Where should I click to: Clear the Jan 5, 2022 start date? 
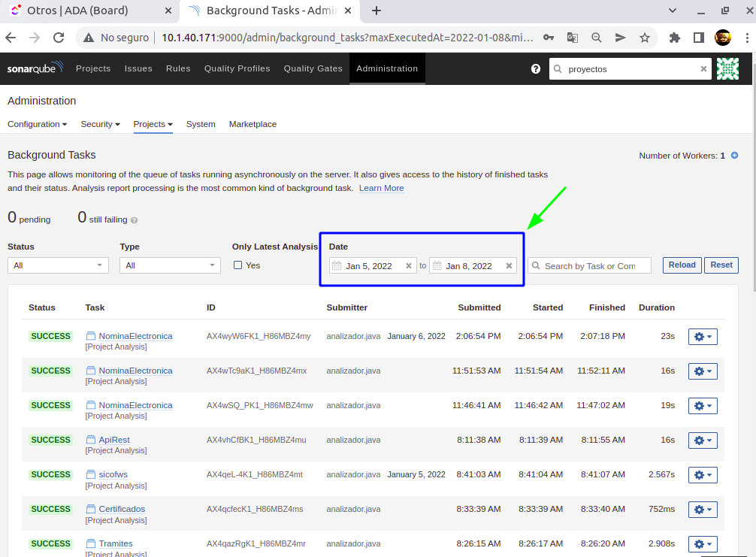[x=409, y=266]
